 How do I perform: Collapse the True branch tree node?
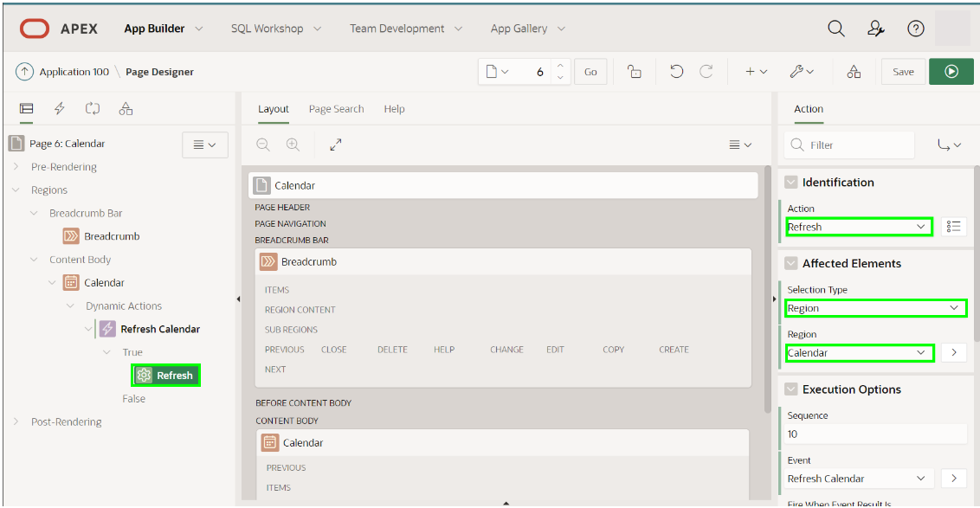tap(106, 351)
